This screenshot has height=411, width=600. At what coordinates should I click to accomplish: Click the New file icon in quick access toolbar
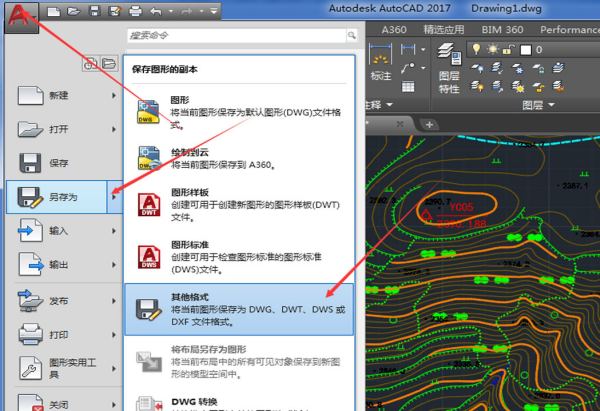[54, 11]
